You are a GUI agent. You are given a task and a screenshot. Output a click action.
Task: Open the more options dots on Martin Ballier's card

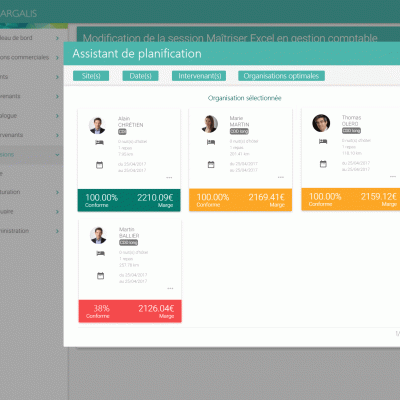[170, 288]
